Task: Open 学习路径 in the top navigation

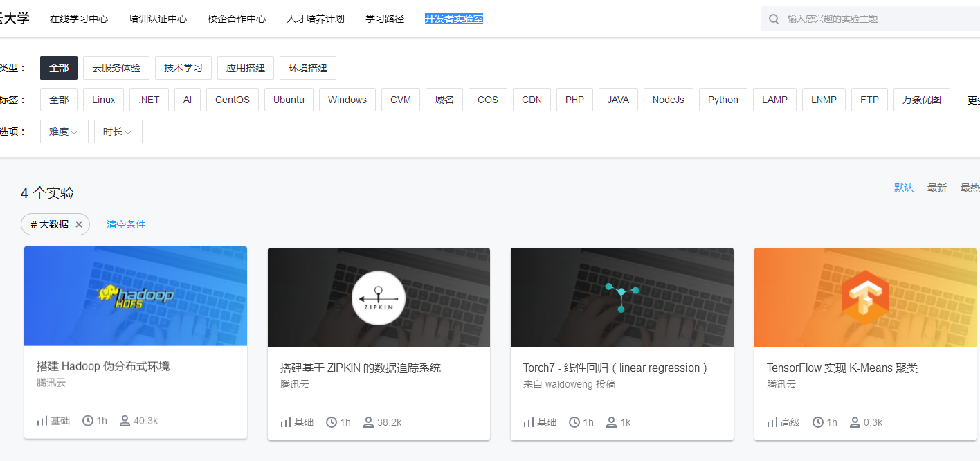Action: click(385, 19)
